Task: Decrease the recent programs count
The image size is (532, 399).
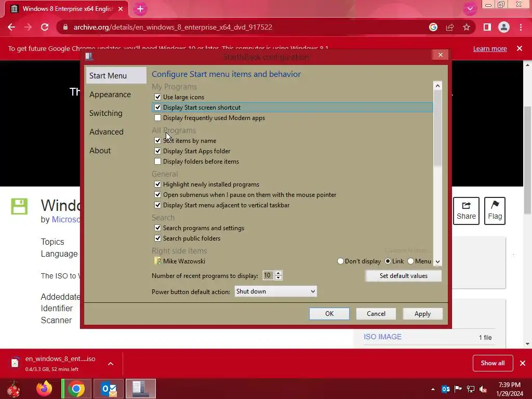Action: point(278,278)
